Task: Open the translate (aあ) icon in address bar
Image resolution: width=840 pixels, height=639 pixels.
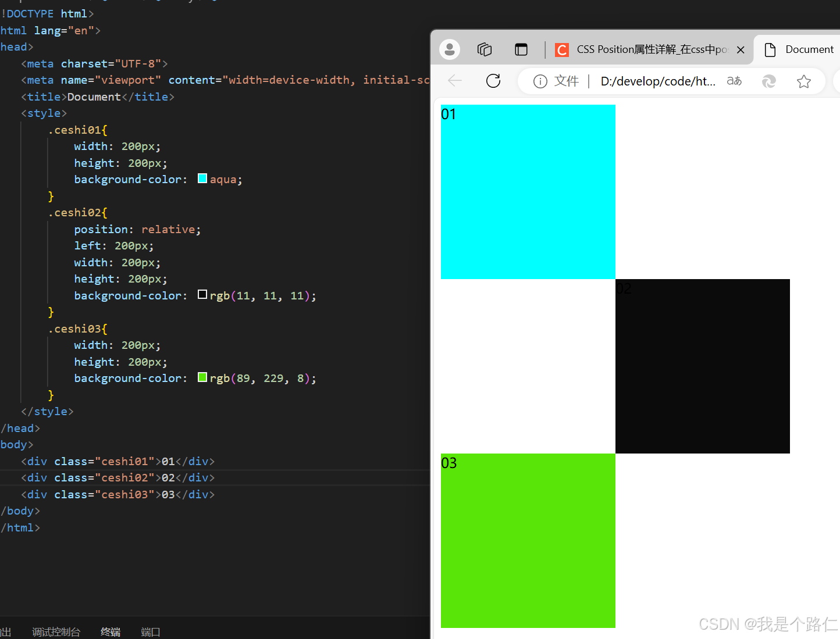Action: click(734, 81)
